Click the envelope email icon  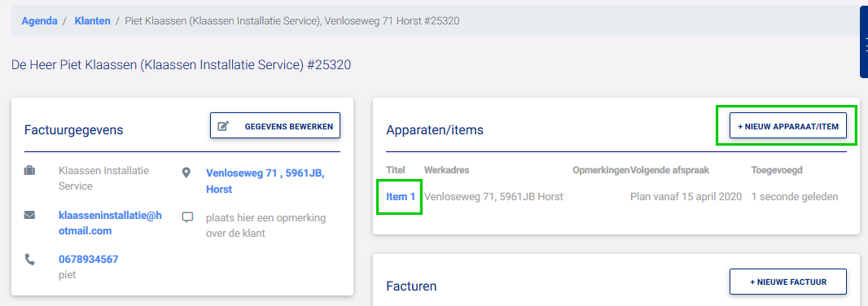(x=30, y=215)
